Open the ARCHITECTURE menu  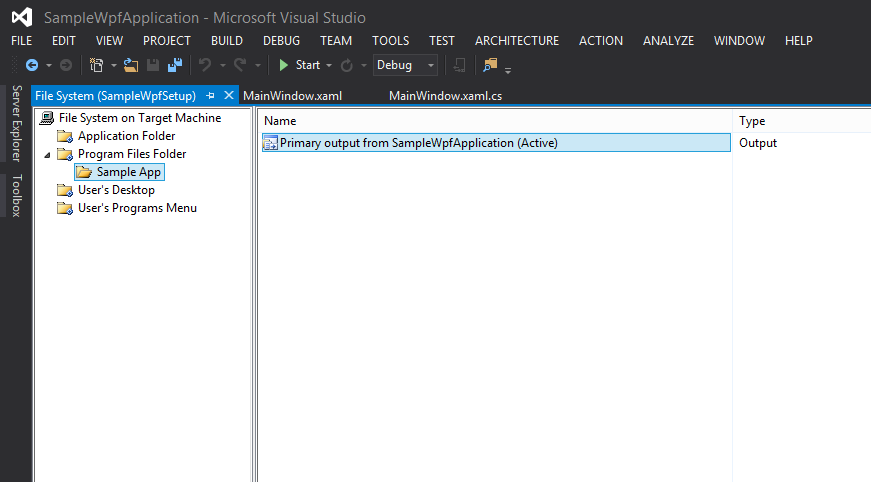[x=517, y=41]
